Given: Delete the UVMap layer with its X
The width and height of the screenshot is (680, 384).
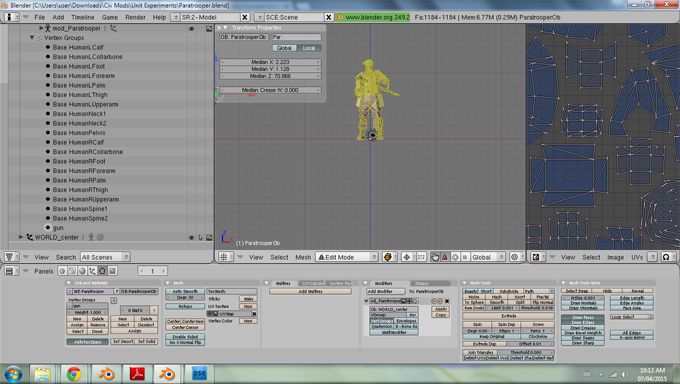Looking at the screenshot, I should [255, 314].
